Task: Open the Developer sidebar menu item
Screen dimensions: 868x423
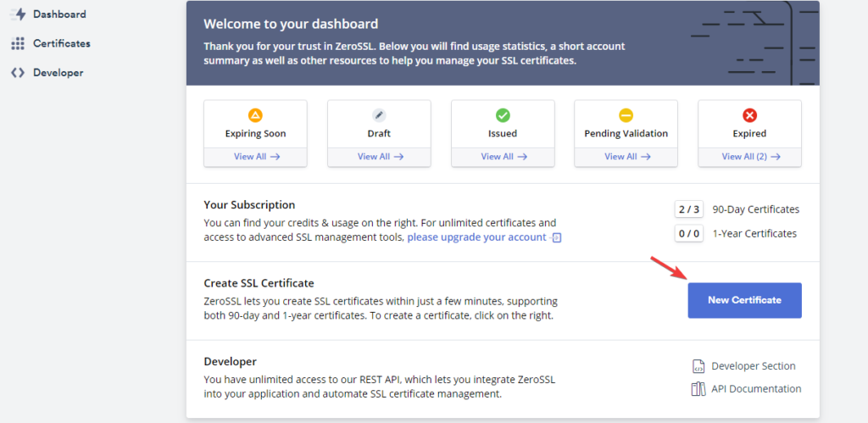Action: [58, 73]
